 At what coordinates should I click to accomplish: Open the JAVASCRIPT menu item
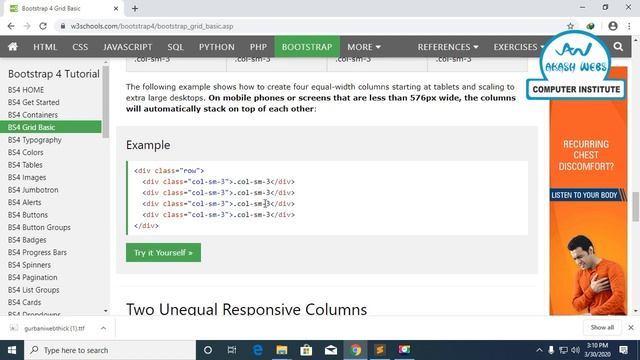[127, 47]
